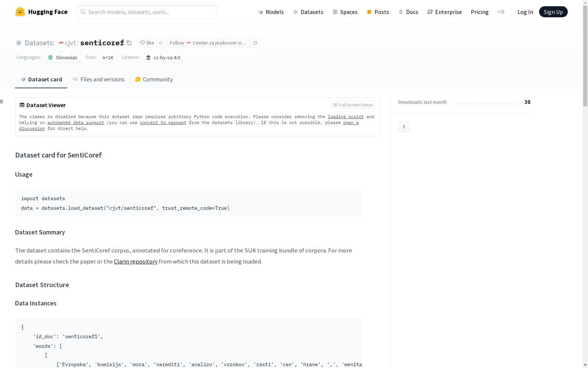Viewport: 588px width, 368px height.
Task: Click the "Usage" heading
Action: click(24, 174)
